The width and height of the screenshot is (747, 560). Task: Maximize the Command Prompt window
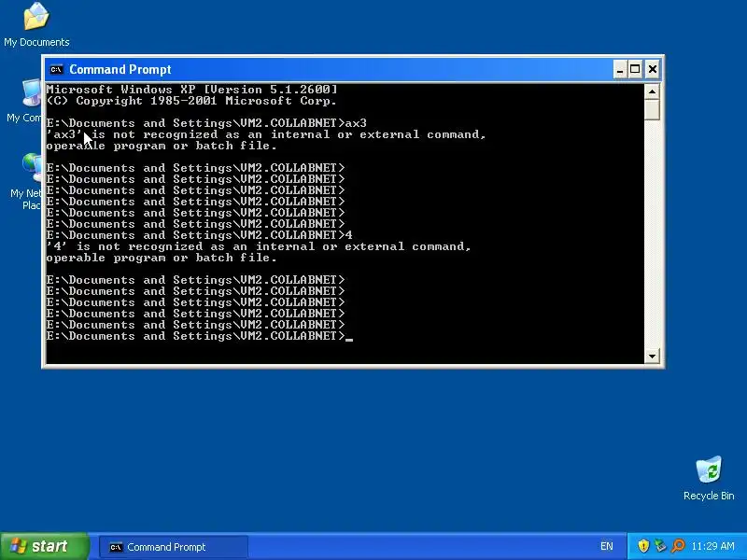click(x=635, y=69)
